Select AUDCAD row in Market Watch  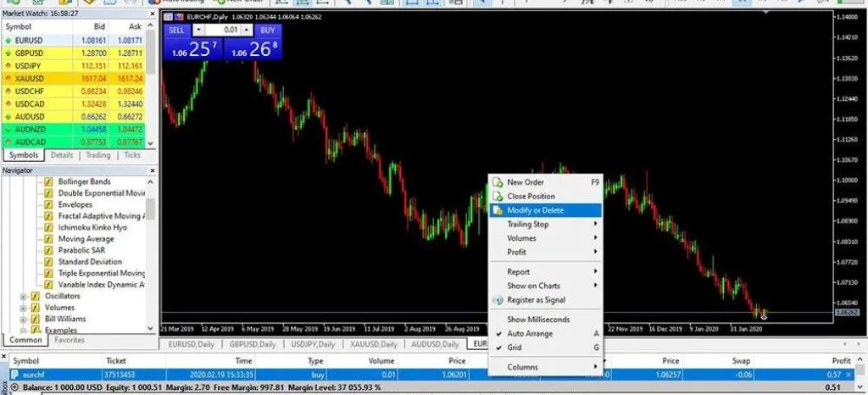point(74,142)
